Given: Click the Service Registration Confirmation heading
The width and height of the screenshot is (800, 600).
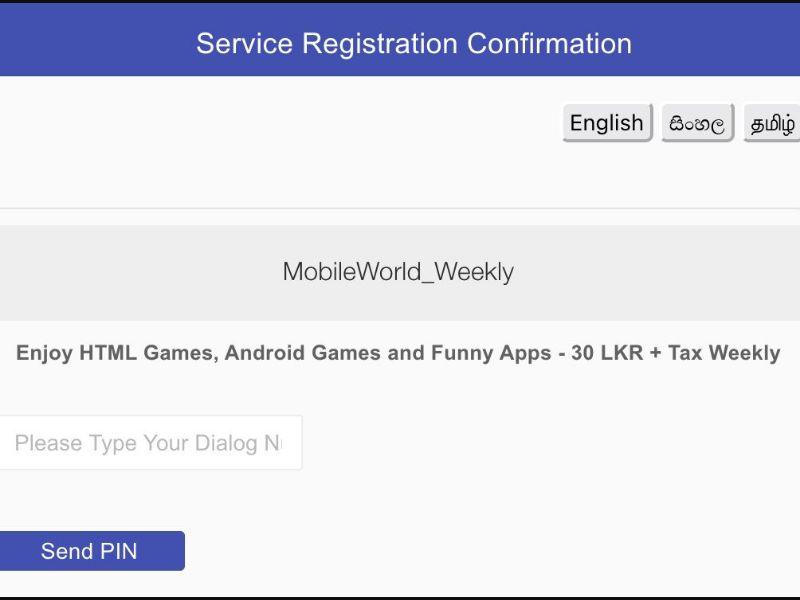Looking at the screenshot, I should (414, 43).
